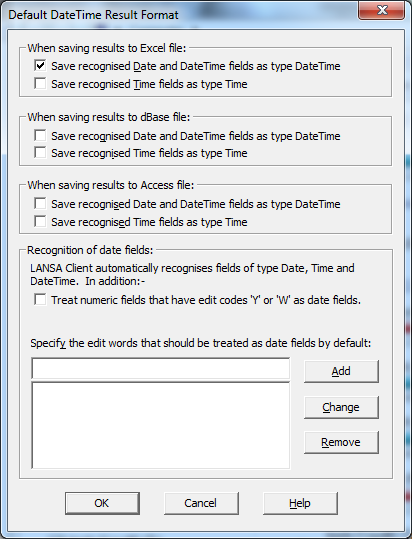Enable dBase Date and DateTime fields checkbox

point(40,135)
